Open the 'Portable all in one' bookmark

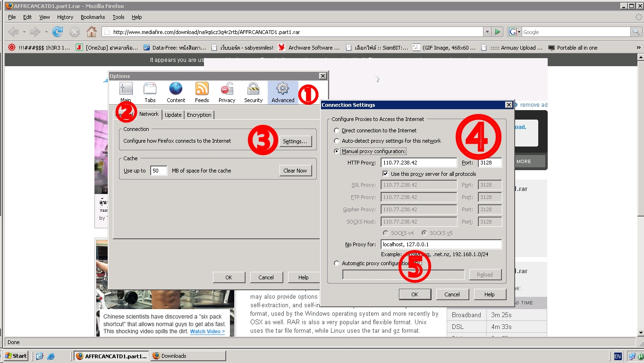pyautogui.click(x=573, y=48)
